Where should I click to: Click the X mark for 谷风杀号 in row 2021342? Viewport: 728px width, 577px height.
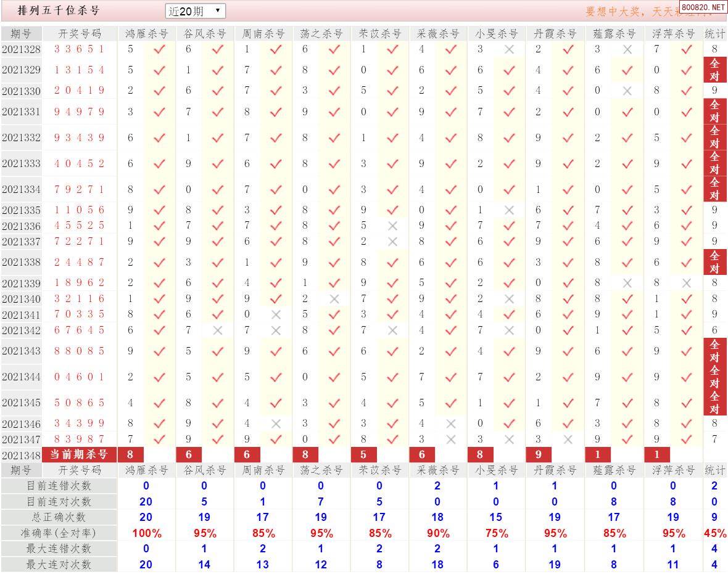point(218,330)
